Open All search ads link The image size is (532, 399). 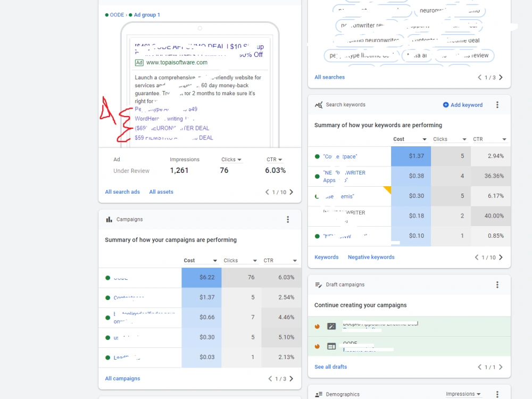[x=122, y=192]
